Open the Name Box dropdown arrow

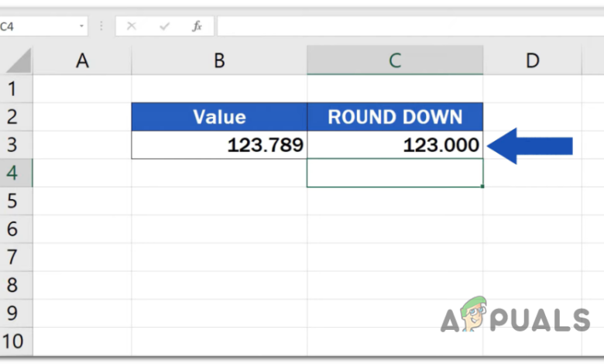81,26
